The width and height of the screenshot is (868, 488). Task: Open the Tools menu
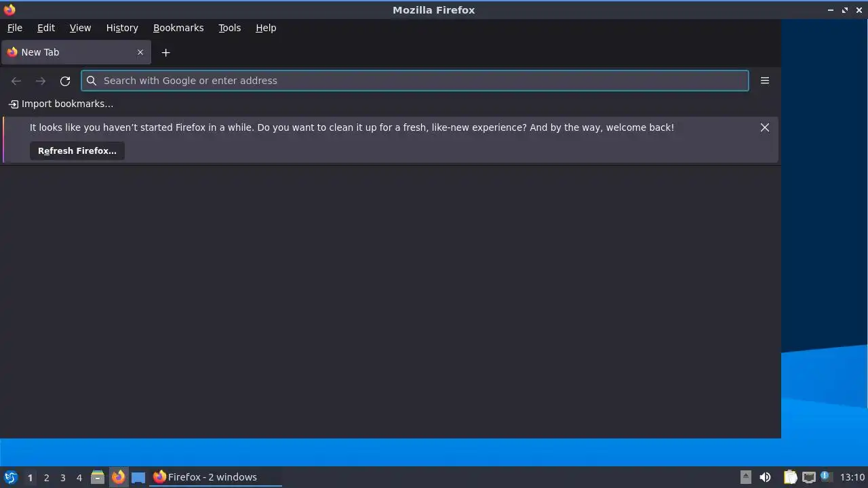(x=229, y=28)
